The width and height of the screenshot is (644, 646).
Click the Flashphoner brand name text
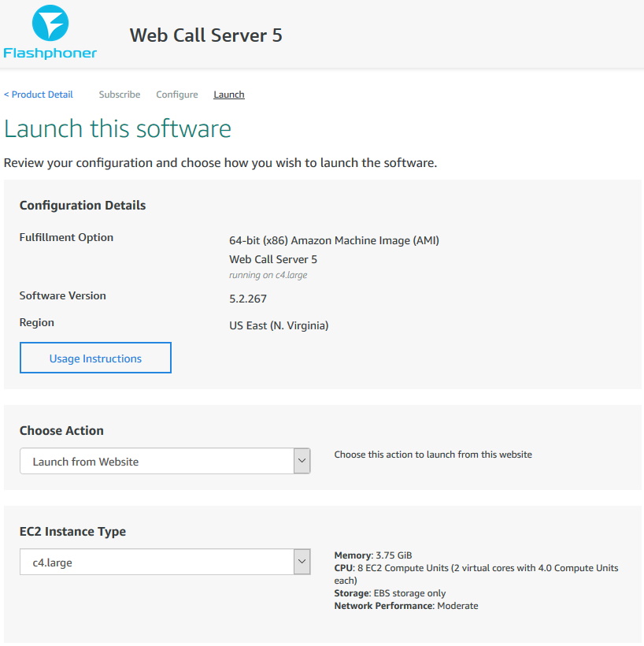[x=50, y=54]
